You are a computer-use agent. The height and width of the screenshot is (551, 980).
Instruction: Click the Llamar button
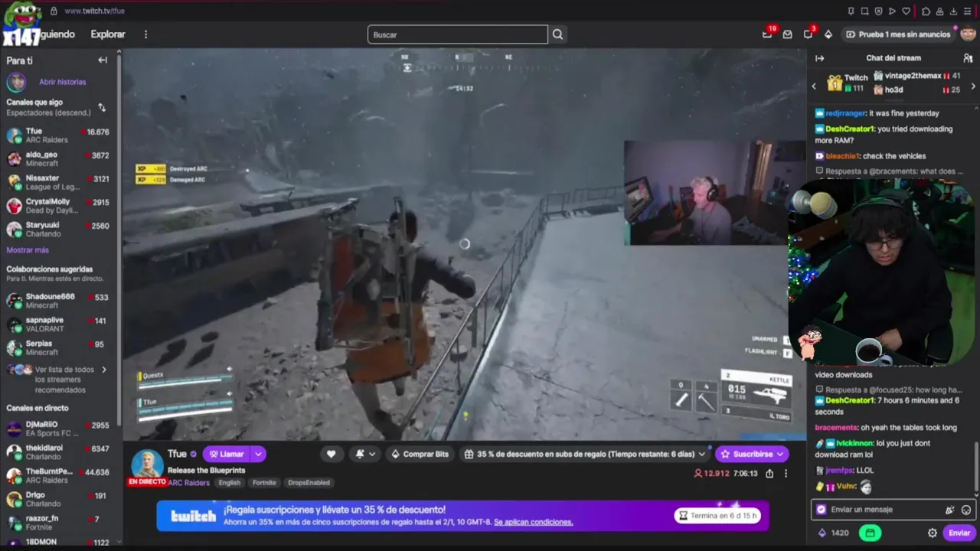coord(226,454)
